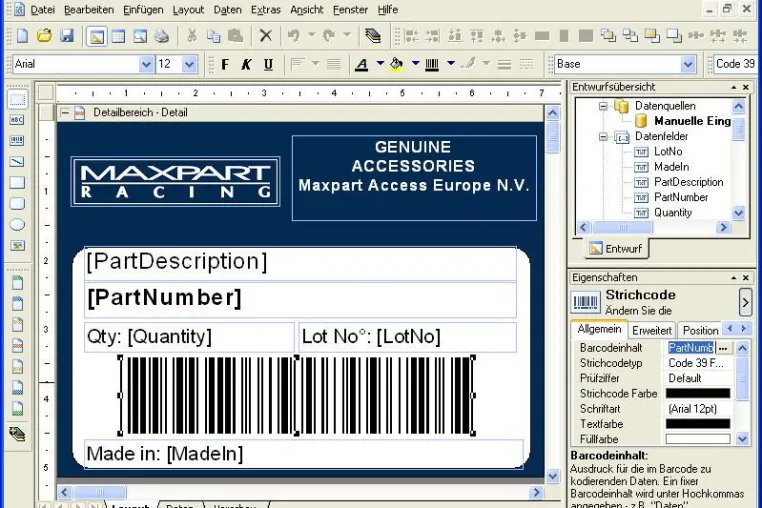Paste from clipboard icon
Image resolution: width=762 pixels, height=508 pixels.
235,35
